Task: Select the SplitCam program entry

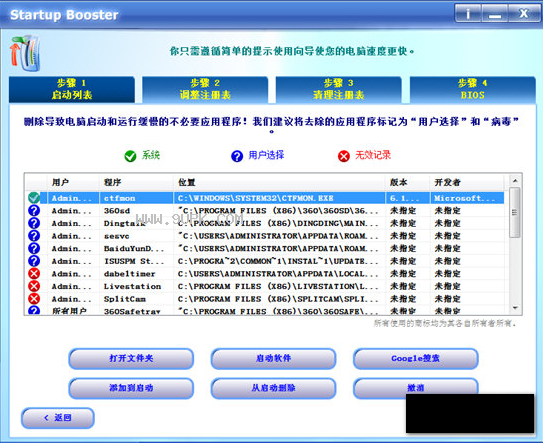Action: 125,299
